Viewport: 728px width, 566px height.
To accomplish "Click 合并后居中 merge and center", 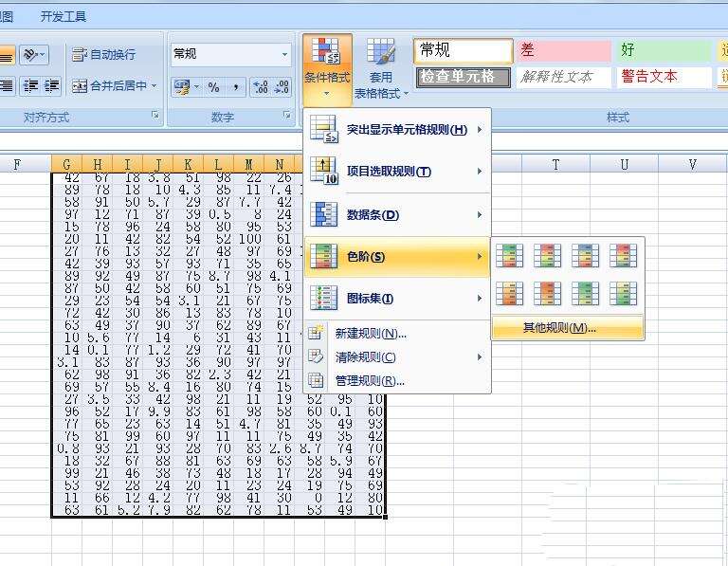I will (109, 86).
